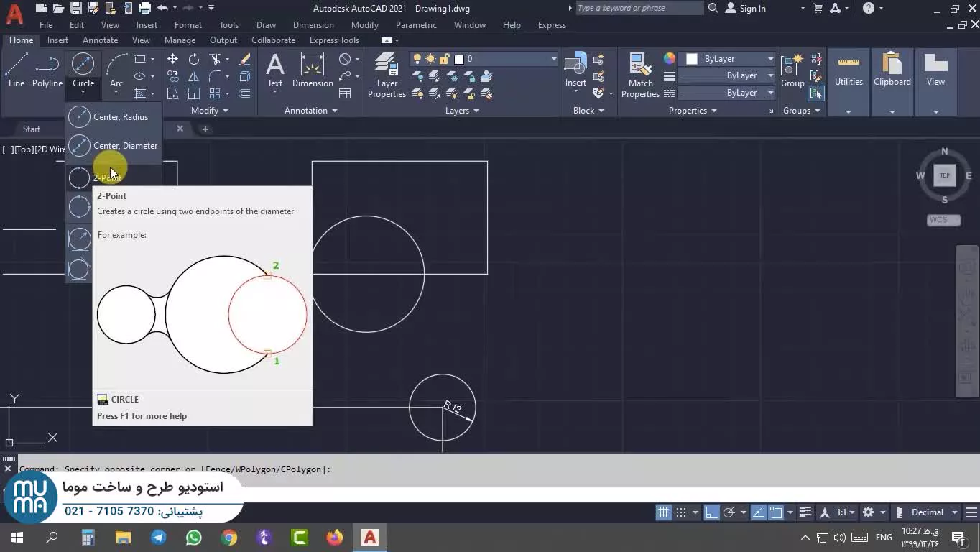This screenshot has height=552, width=980.
Task: Click the white layer color swatch
Action: [459, 59]
